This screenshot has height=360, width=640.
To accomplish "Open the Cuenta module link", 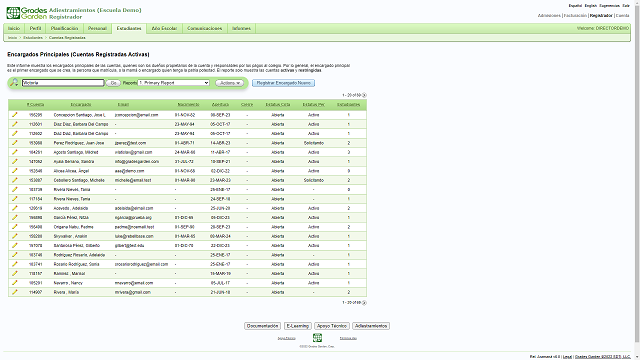I will 622,16.
